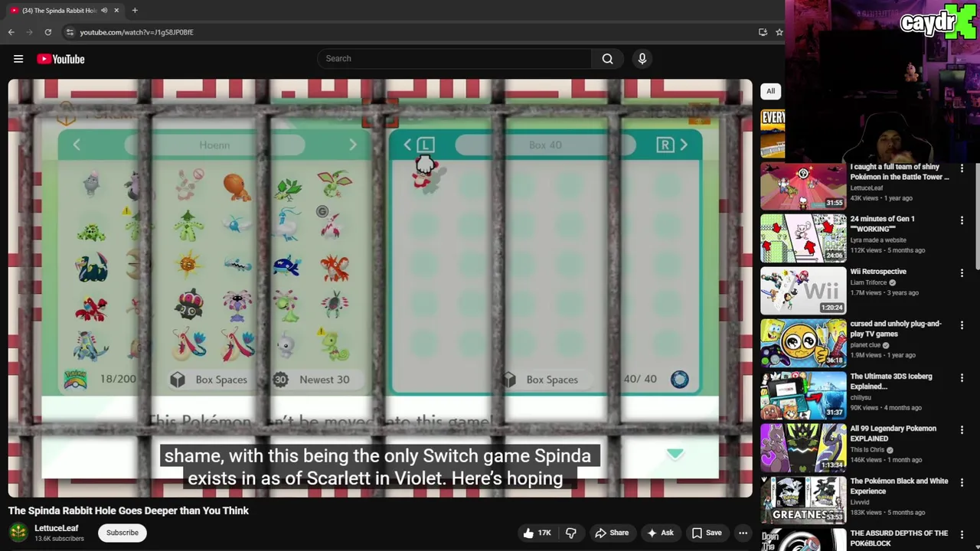Open options menu for 99 Legendary Pokemon video

962,429
